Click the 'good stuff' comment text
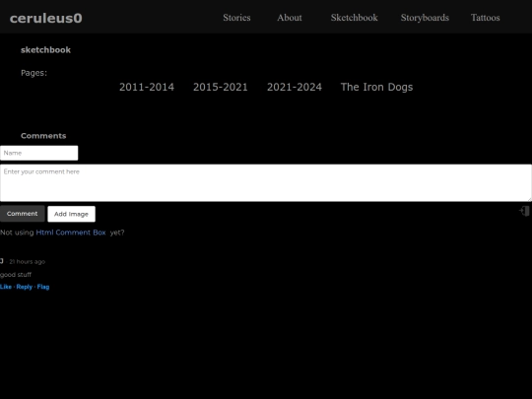The image size is (532, 399). [x=16, y=275]
